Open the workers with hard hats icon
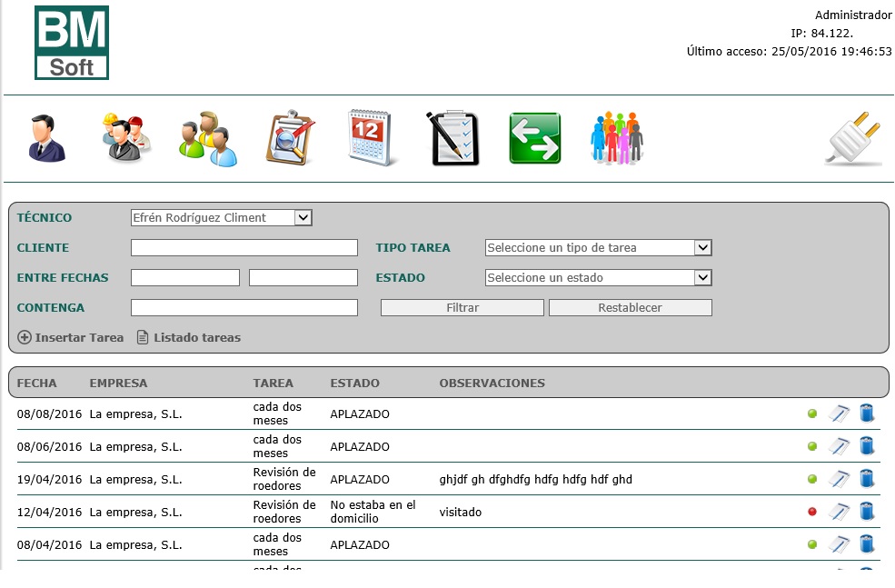895x588 pixels. pyautogui.click(x=125, y=138)
